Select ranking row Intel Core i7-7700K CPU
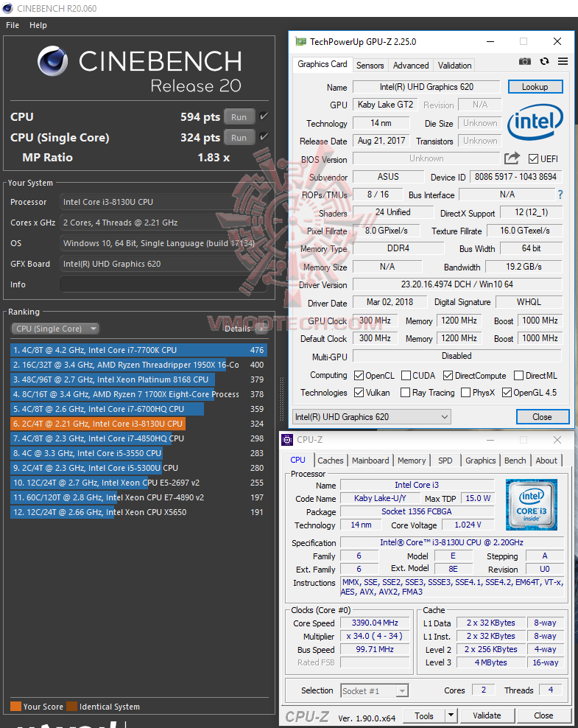578x728 pixels. pos(138,350)
